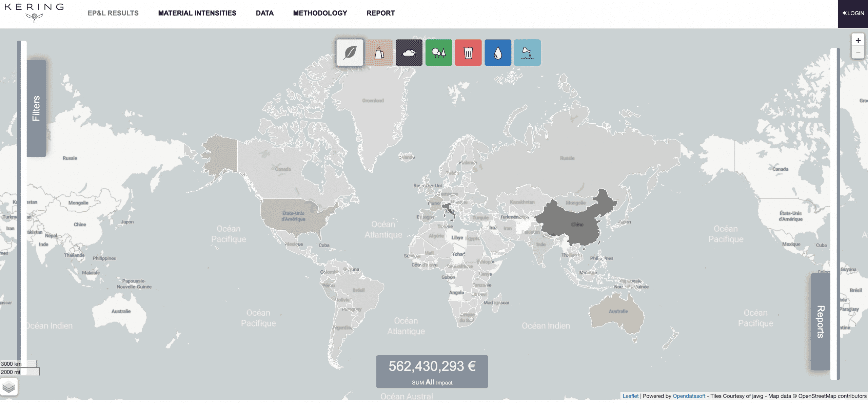This screenshot has width=868, height=403.
Task: Expand the Reports side panel
Action: tap(820, 322)
